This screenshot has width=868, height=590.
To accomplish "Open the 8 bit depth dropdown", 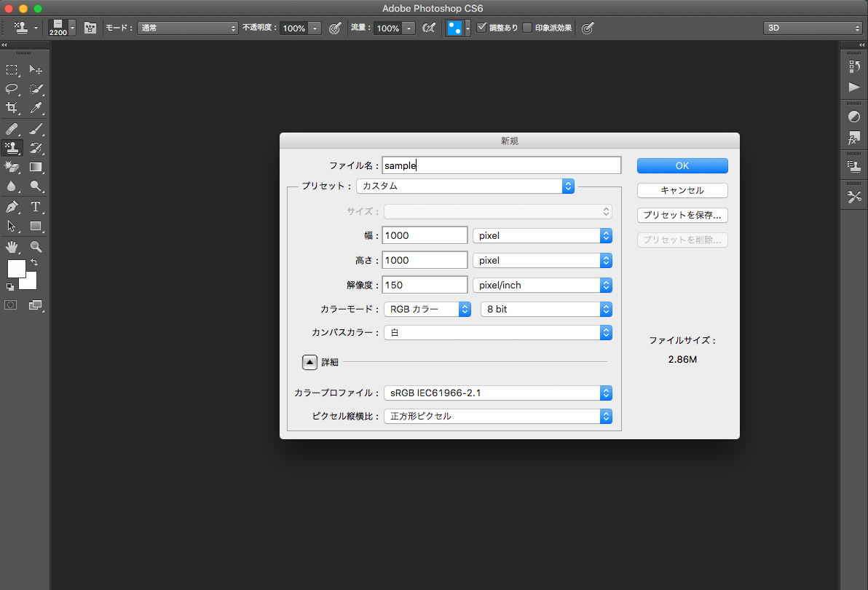I will coord(546,310).
